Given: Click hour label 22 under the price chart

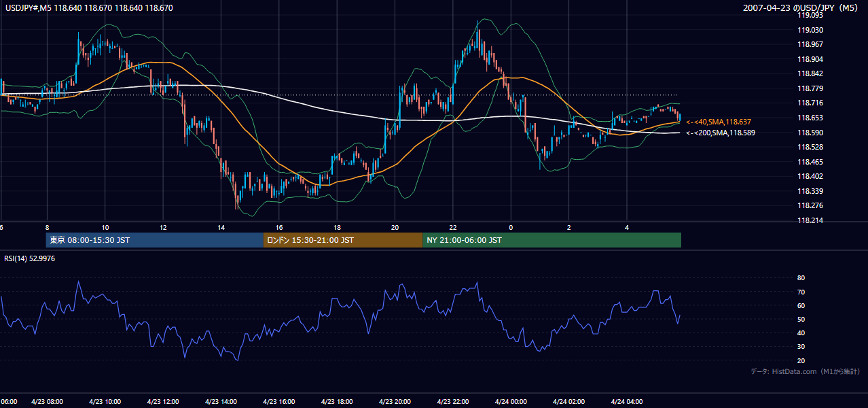Looking at the screenshot, I should (x=453, y=227).
